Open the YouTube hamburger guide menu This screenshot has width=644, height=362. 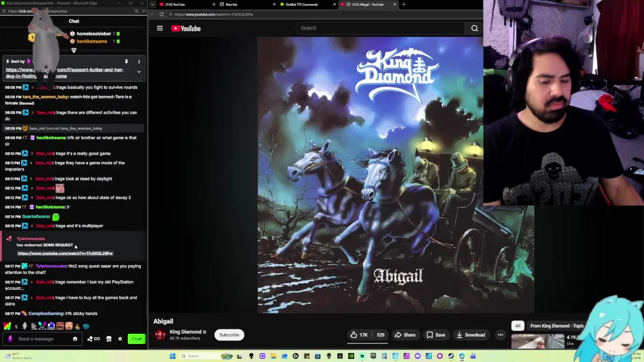tap(159, 28)
